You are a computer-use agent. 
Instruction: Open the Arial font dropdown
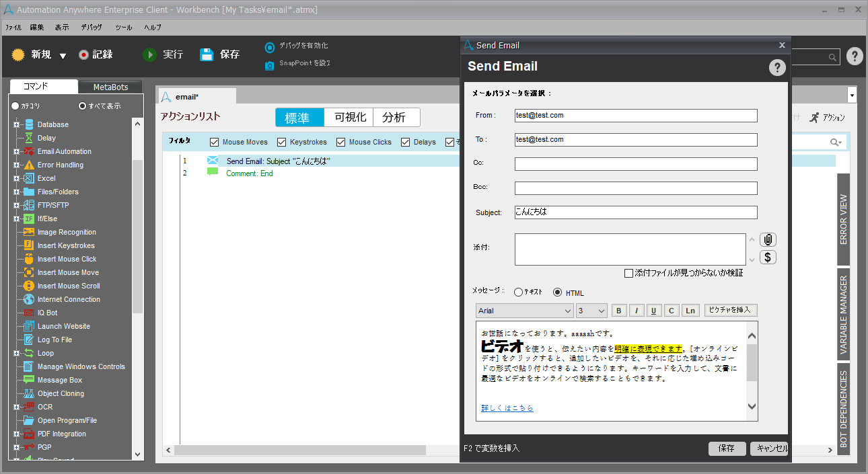(x=525, y=311)
